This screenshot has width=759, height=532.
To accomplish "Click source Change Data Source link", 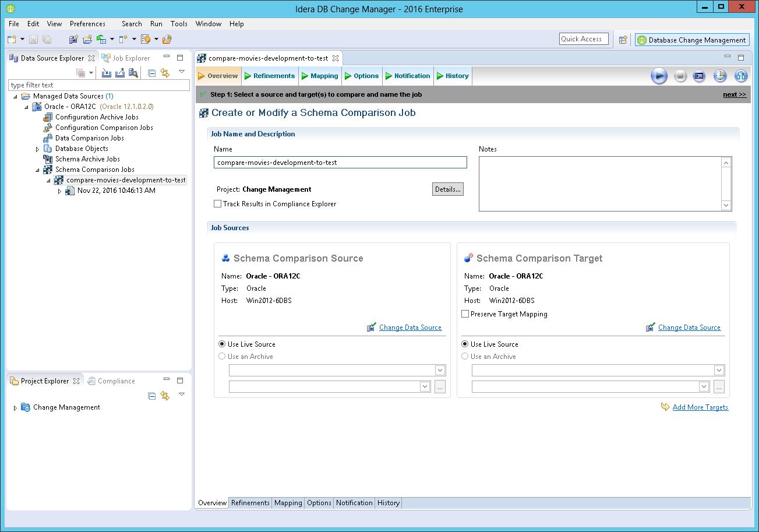I will click(x=410, y=327).
